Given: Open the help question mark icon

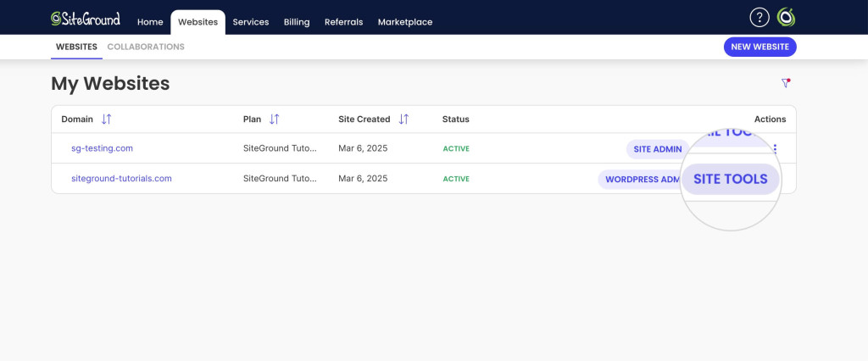Looking at the screenshot, I should [x=759, y=17].
